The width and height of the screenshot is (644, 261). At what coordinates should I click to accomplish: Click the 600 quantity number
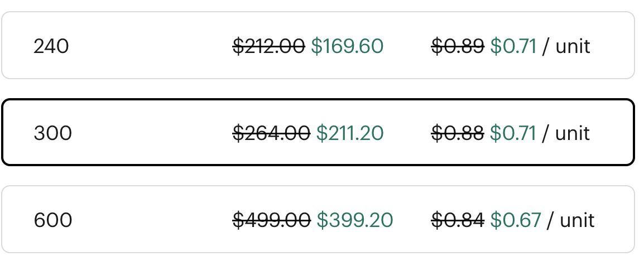point(53,220)
